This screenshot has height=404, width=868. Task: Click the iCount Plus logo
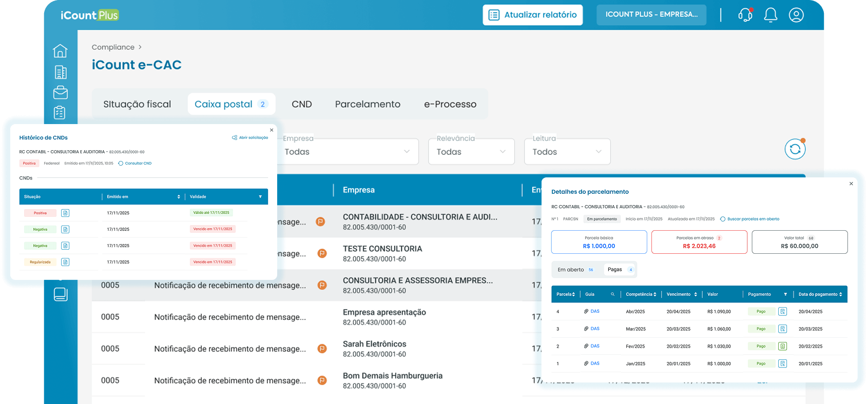coord(89,15)
